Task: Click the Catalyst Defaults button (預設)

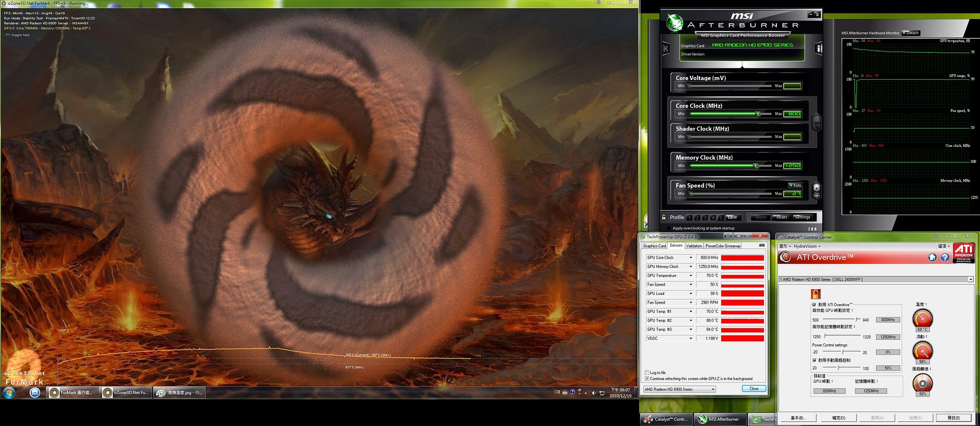Action: click(953, 418)
